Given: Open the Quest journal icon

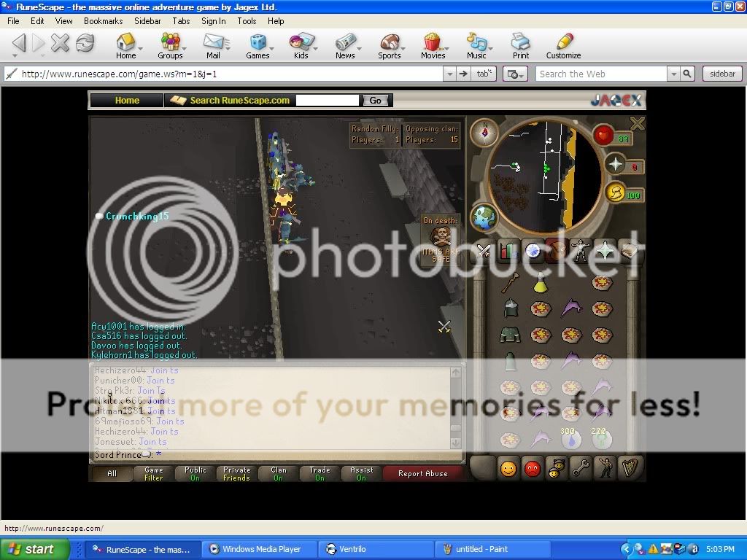Looking at the screenshot, I should tap(531, 251).
